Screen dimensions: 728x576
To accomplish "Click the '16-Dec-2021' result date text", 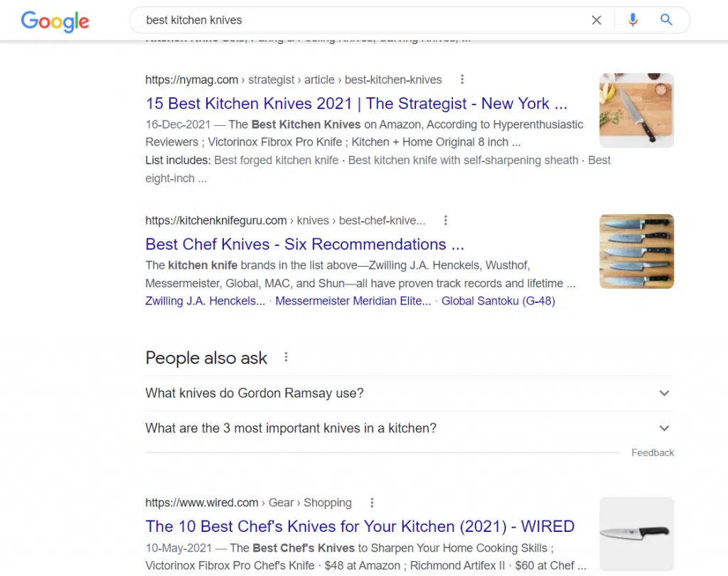I will (x=178, y=124).
